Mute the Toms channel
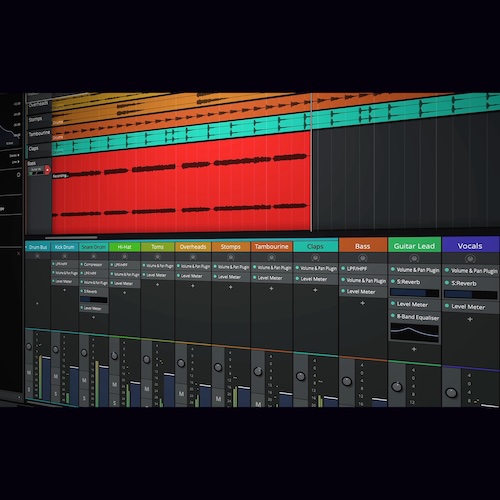This screenshot has height=500, width=500. (x=147, y=389)
